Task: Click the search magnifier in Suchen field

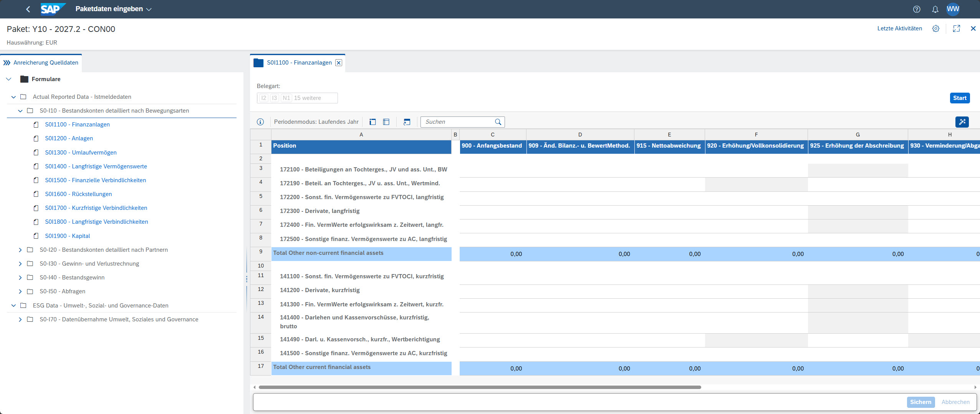Action: (498, 122)
